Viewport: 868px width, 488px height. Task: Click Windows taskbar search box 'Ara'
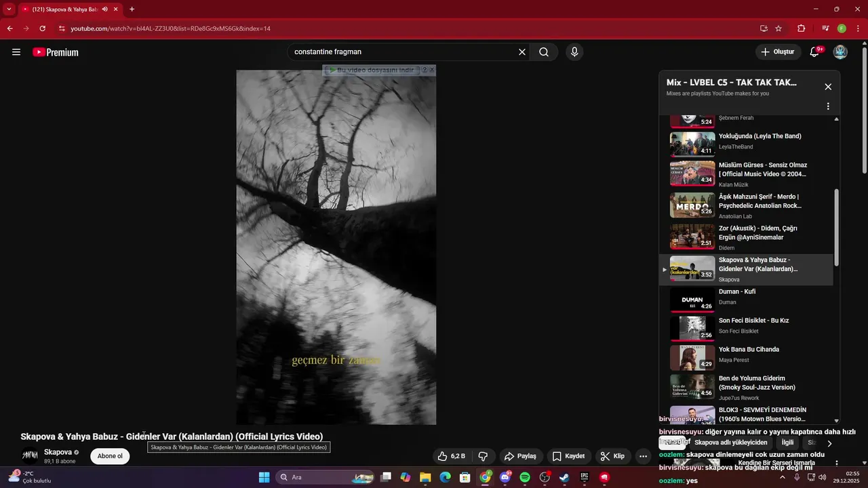[x=325, y=477]
